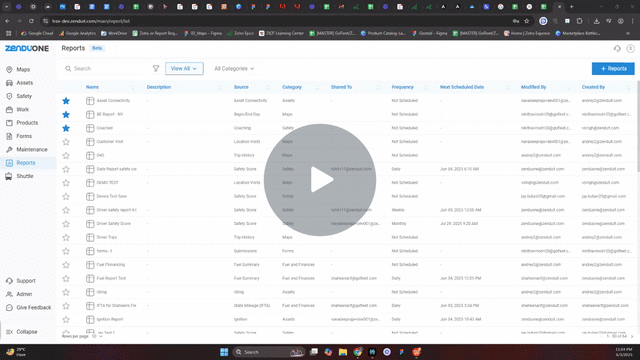Star the DEMO TEST report
The image size is (640, 360).
66,183
